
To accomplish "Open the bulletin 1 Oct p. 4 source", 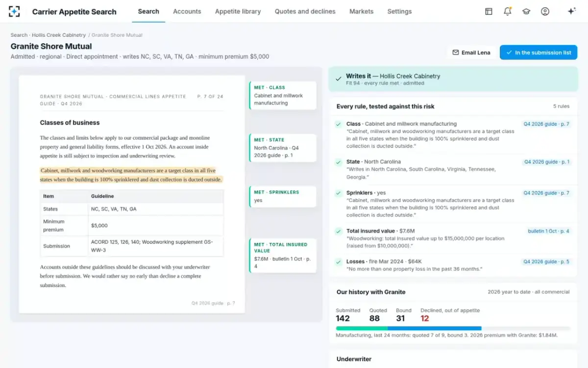I will [x=548, y=231].
